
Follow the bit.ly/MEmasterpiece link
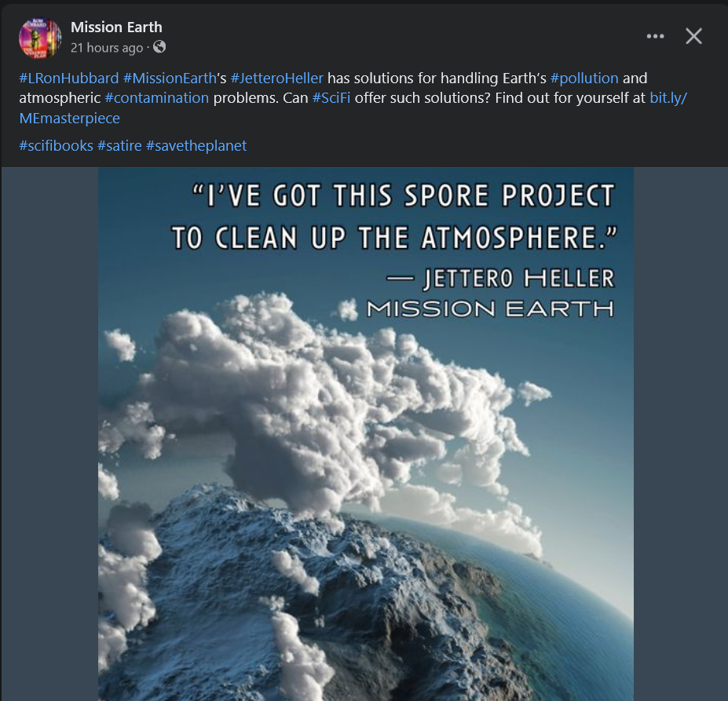[x=668, y=98]
